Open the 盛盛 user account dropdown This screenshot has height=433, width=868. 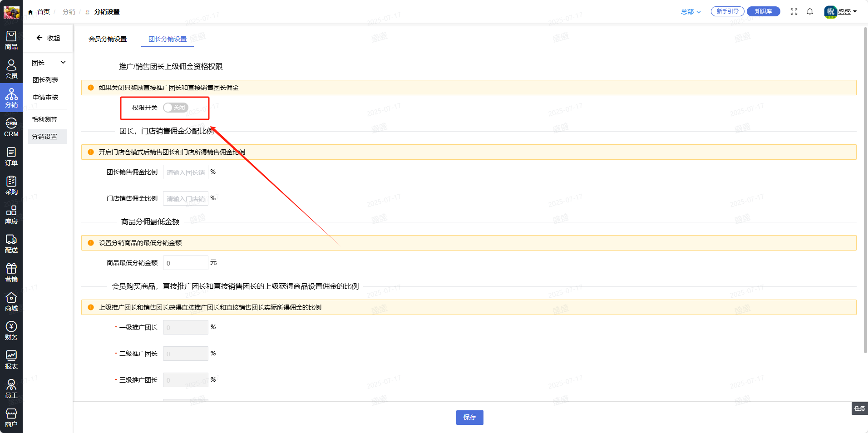(840, 12)
